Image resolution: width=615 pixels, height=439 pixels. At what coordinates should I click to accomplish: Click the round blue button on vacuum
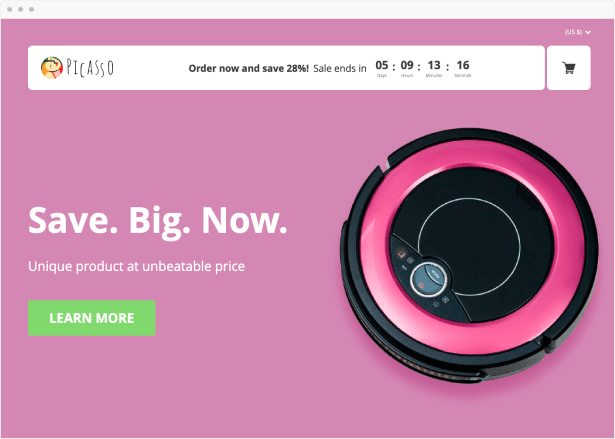(429, 280)
